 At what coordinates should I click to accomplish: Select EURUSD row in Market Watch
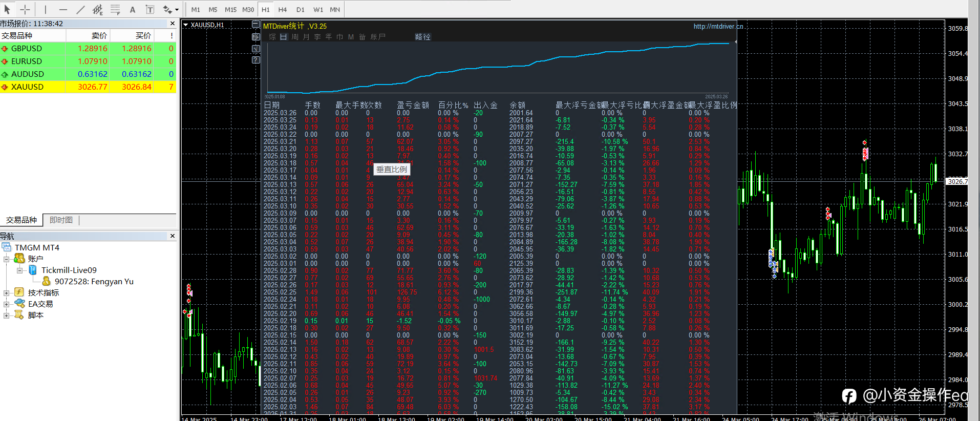pos(88,61)
